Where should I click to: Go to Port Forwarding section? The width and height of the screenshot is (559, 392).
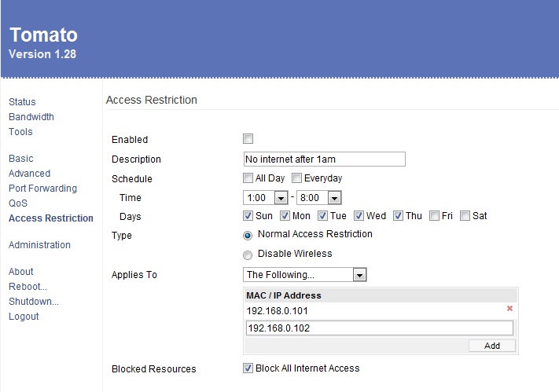click(42, 189)
